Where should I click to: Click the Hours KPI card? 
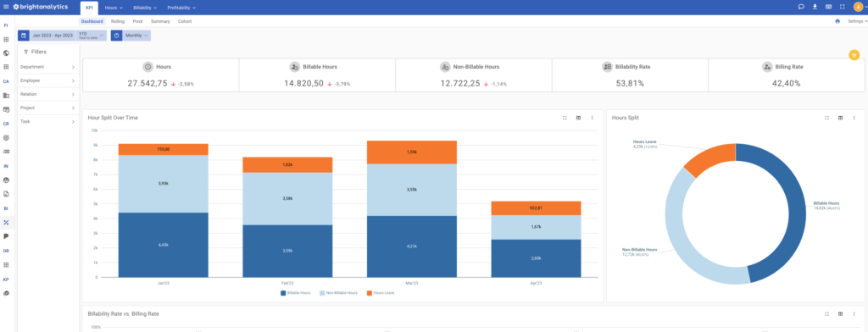coord(161,75)
